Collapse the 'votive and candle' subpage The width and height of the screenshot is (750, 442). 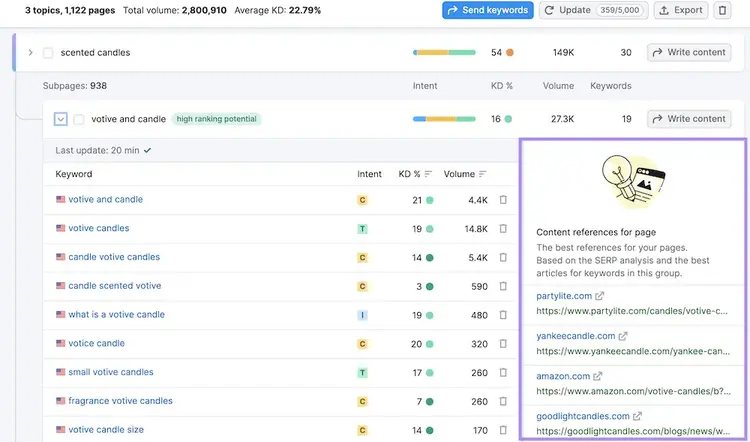pyautogui.click(x=61, y=119)
